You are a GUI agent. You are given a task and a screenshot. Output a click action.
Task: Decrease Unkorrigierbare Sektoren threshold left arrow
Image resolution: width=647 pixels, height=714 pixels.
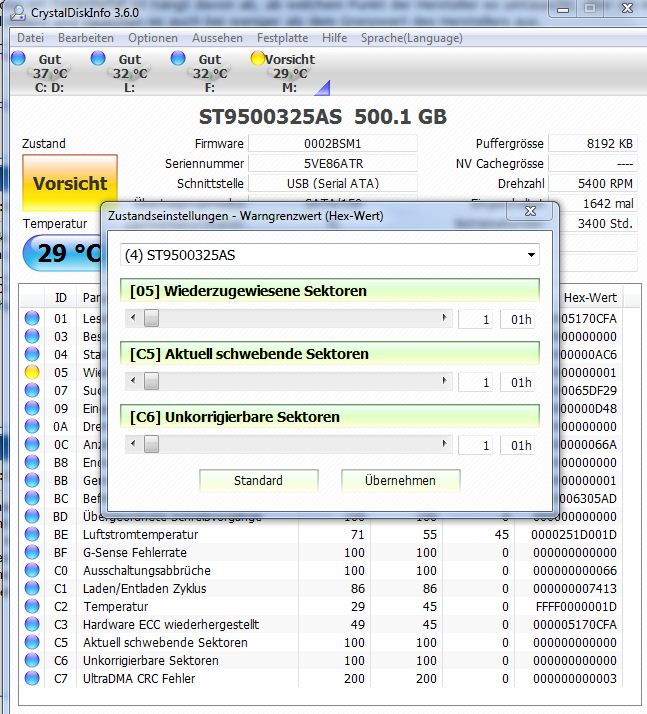point(133,444)
